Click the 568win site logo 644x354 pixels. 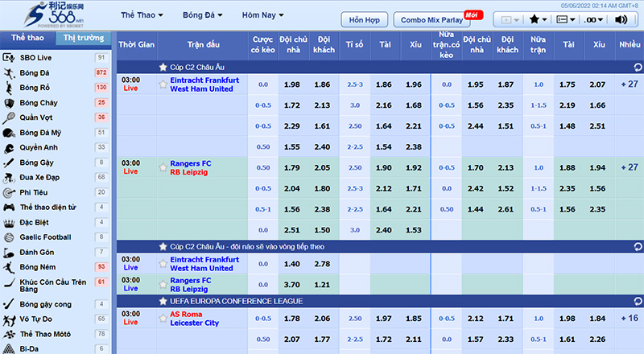click(x=54, y=14)
